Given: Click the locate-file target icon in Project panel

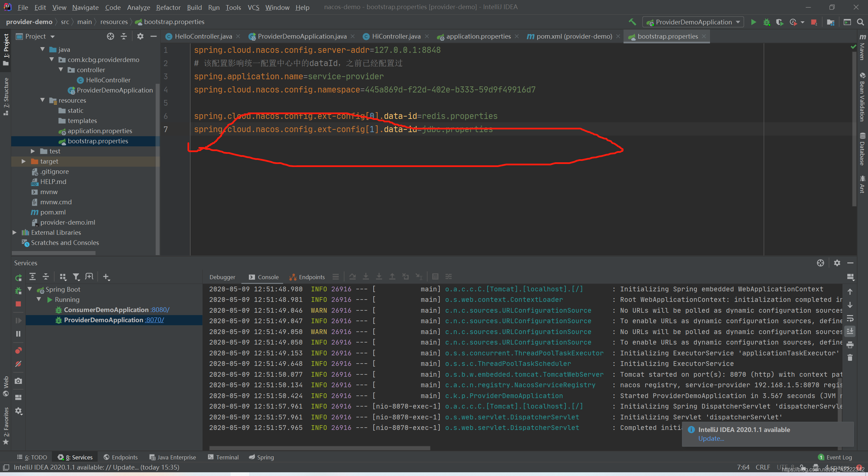Looking at the screenshot, I should point(111,36).
